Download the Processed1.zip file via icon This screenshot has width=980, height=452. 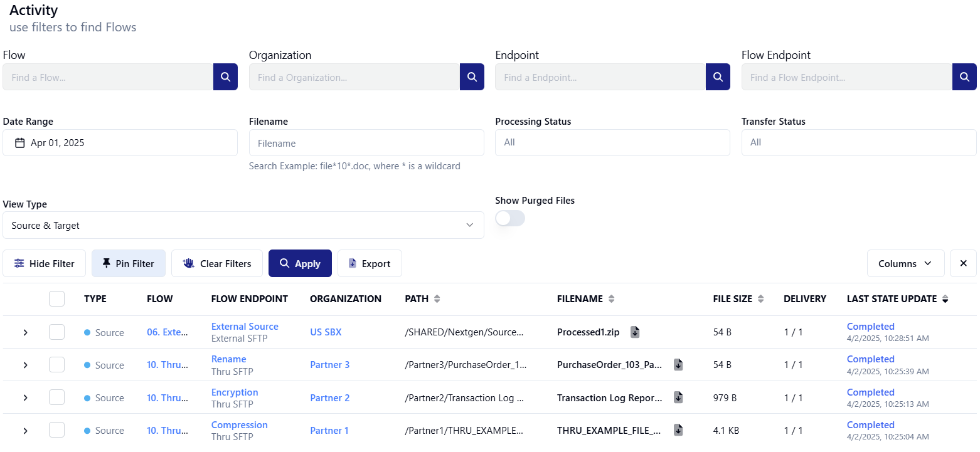pyautogui.click(x=635, y=332)
